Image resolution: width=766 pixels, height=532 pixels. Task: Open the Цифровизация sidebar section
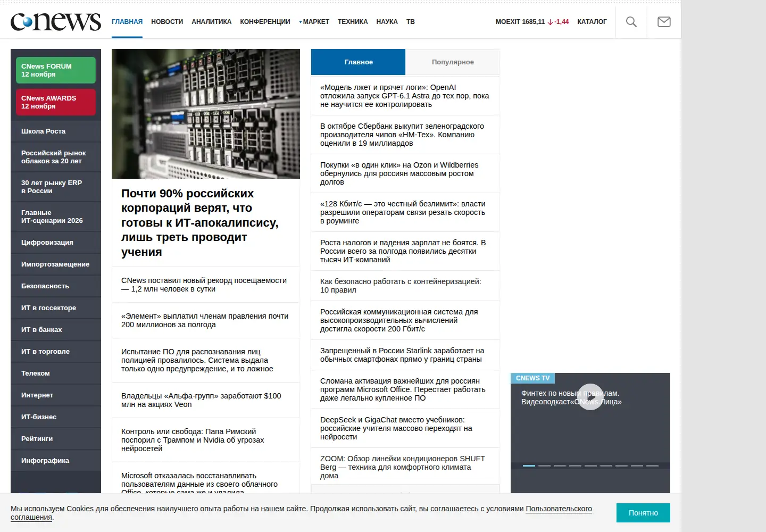[56, 243]
